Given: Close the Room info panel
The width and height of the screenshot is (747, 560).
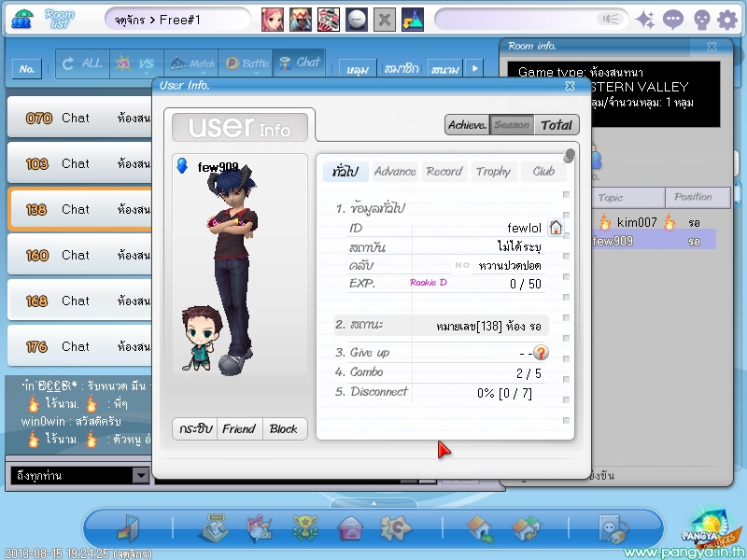Looking at the screenshot, I should point(712,46).
